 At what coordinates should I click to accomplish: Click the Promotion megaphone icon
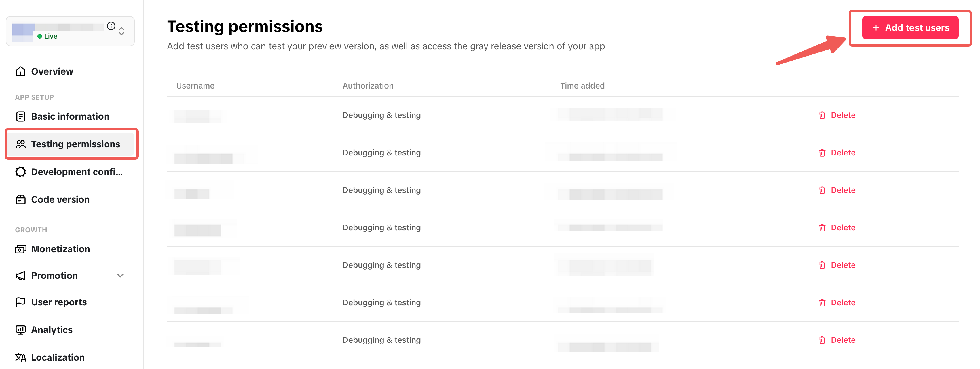tap(20, 276)
